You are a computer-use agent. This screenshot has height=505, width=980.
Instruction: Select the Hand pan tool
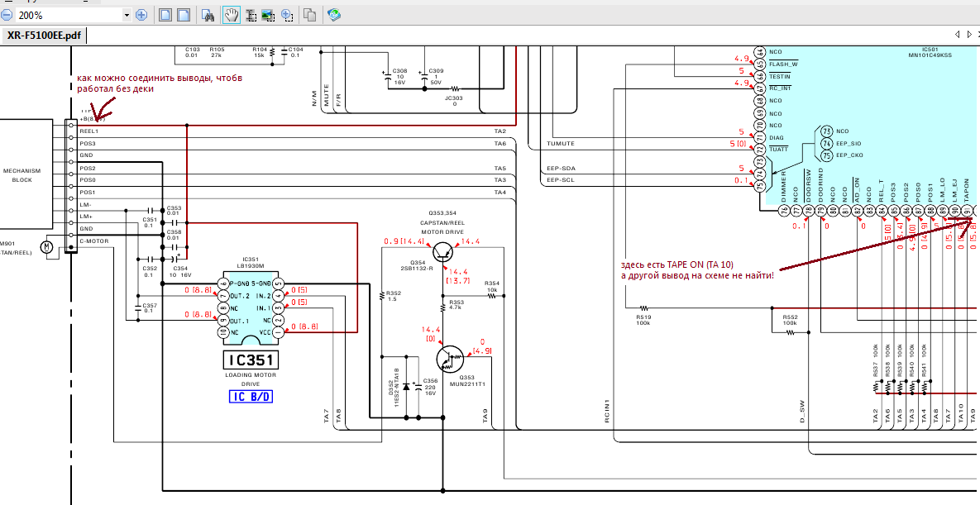232,15
